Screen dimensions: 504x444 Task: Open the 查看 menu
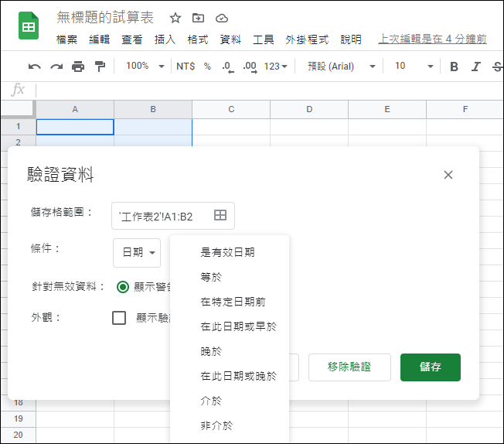(132, 39)
